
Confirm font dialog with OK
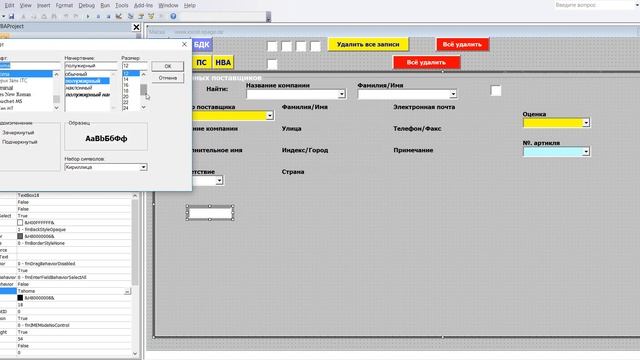click(x=168, y=66)
